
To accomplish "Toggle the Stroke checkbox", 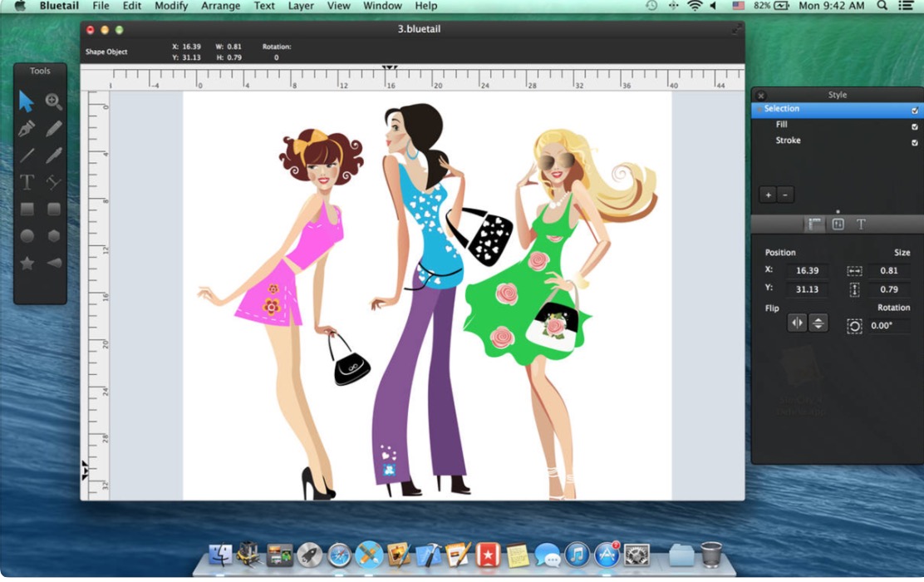I will (915, 142).
